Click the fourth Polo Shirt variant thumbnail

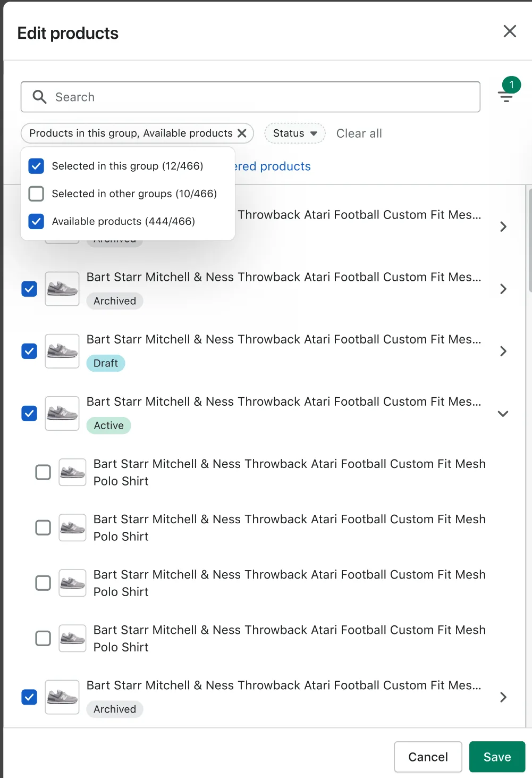[72, 638]
